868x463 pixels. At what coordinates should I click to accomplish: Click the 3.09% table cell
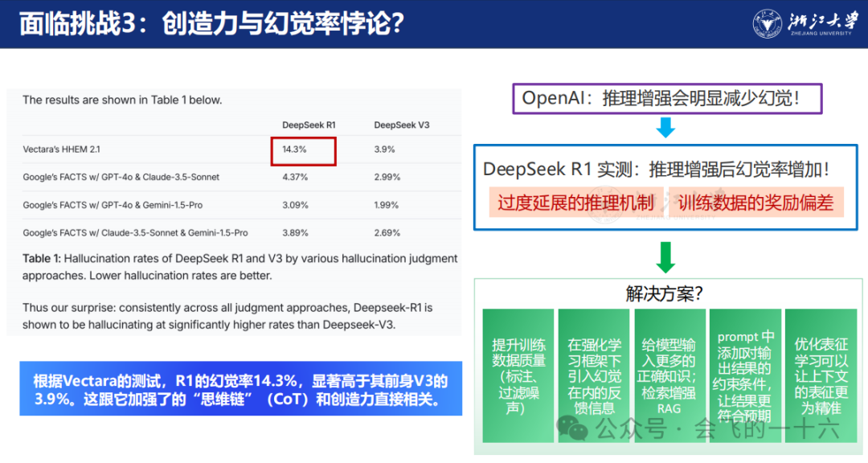tap(295, 205)
